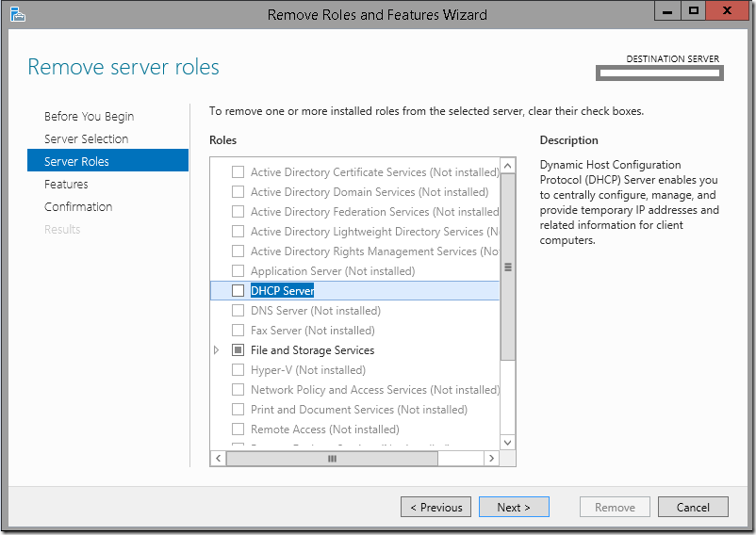Click the vertical scrollbar thumb in roles list
Image resolution: width=756 pixels, height=535 pixels.
(x=508, y=267)
